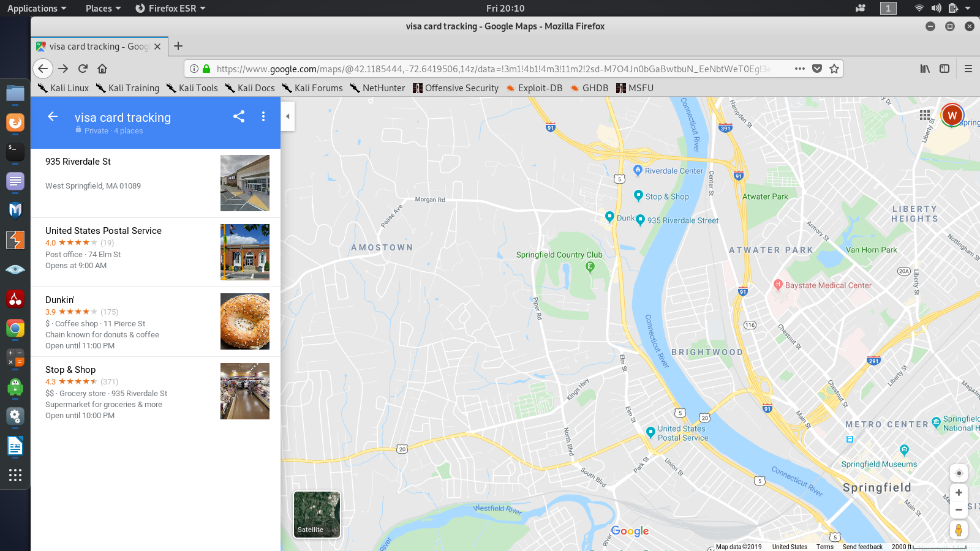Show your current location on map

pos(959,473)
